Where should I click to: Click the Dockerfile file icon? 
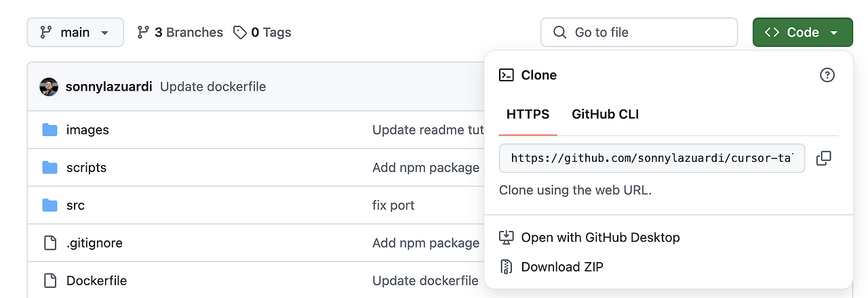[50, 280]
